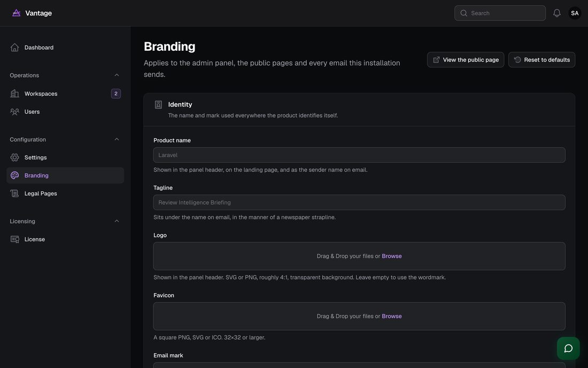Click the search magnifier icon
The height and width of the screenshot is (368, 588).
pos(464,13)
